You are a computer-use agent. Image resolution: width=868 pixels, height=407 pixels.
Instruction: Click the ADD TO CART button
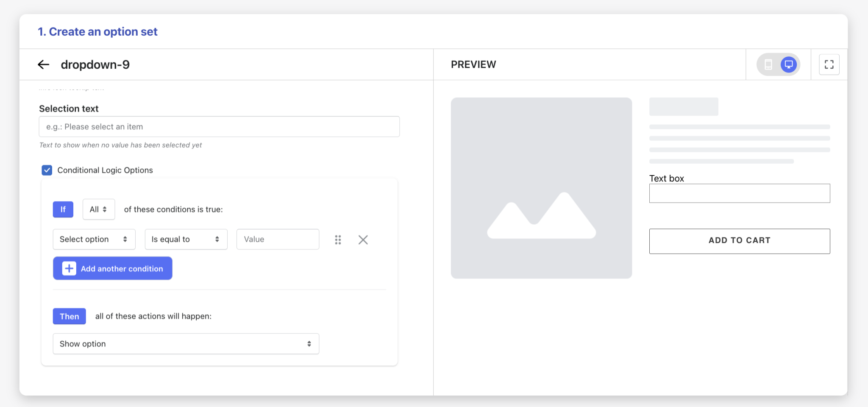(x=739, y=241)
